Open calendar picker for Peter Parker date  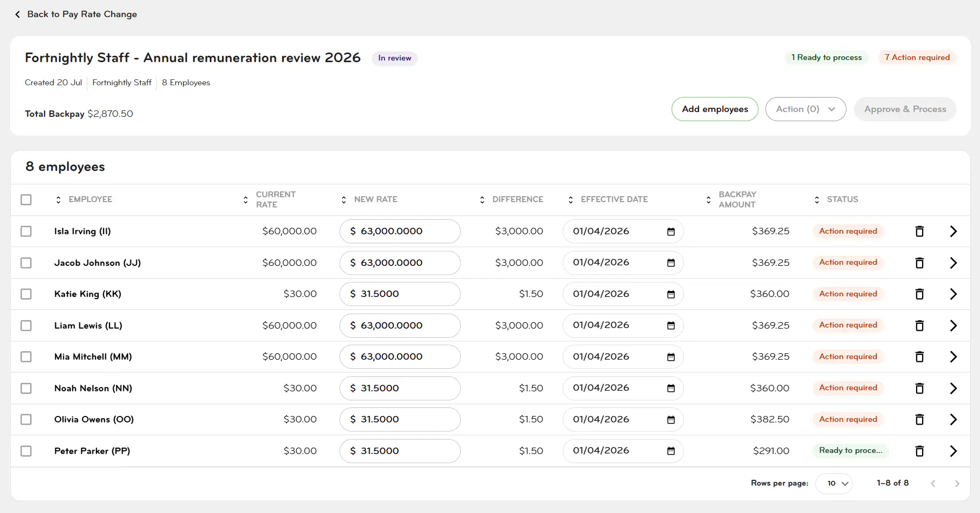pyautogui.click(x=670, y=451)
